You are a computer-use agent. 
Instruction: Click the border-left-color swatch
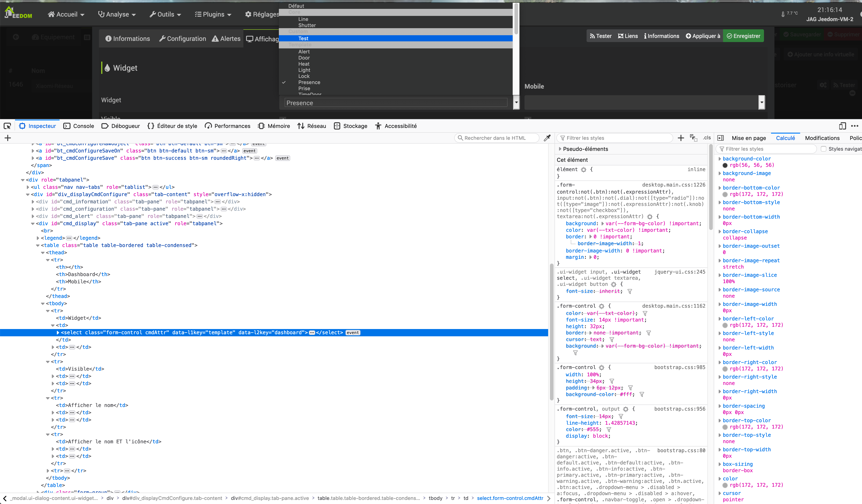[725, 325]
